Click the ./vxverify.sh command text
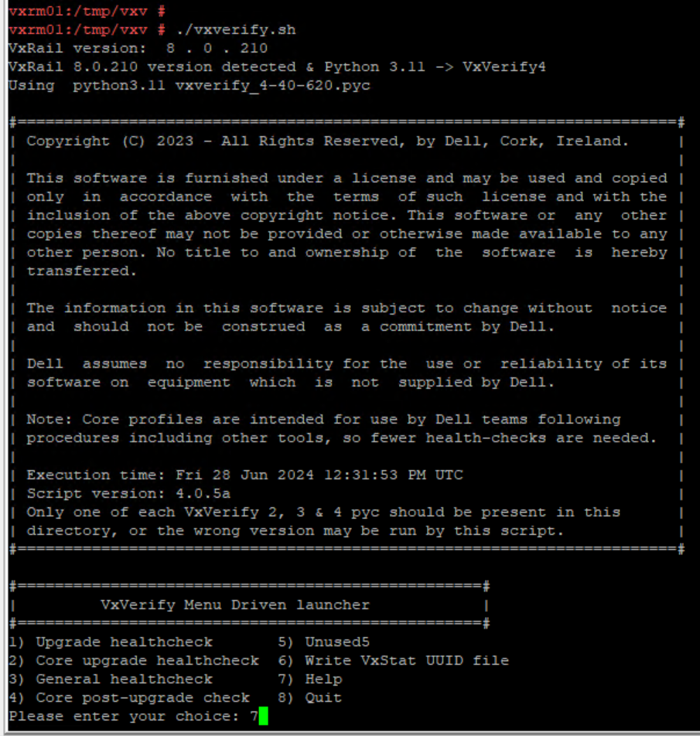 tap(236, 30)
